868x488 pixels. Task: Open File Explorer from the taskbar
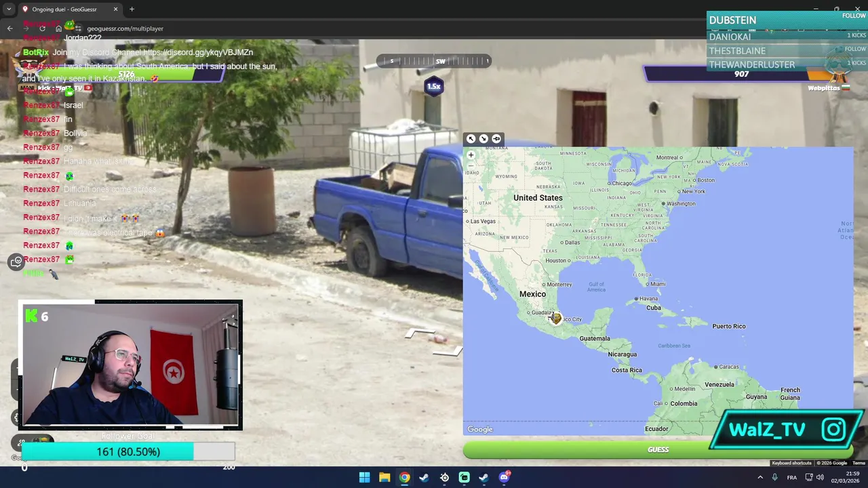384,477
